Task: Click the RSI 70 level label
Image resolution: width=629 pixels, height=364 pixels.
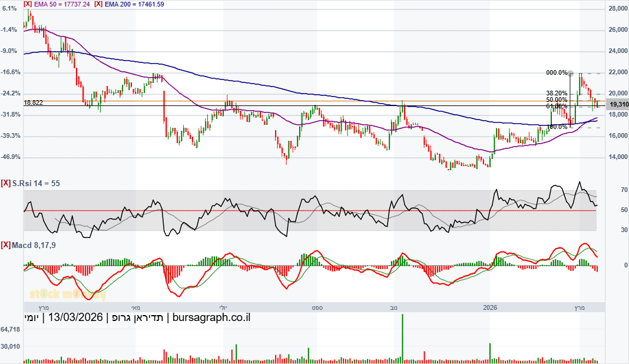Action: click(x=624, y=190)
